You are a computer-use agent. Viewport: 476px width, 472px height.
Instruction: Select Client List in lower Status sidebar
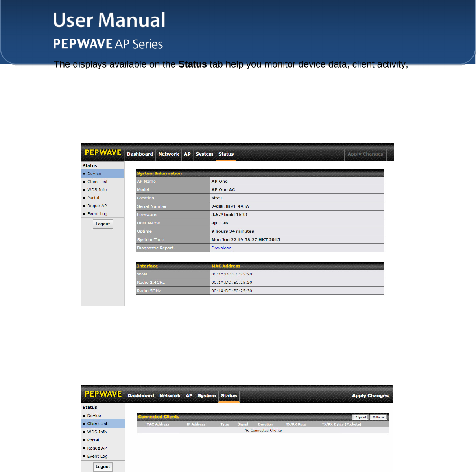click(x=103, y=424)
